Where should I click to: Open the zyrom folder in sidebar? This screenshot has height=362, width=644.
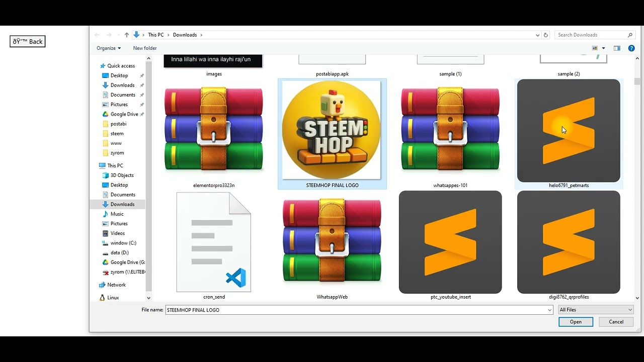117,153
